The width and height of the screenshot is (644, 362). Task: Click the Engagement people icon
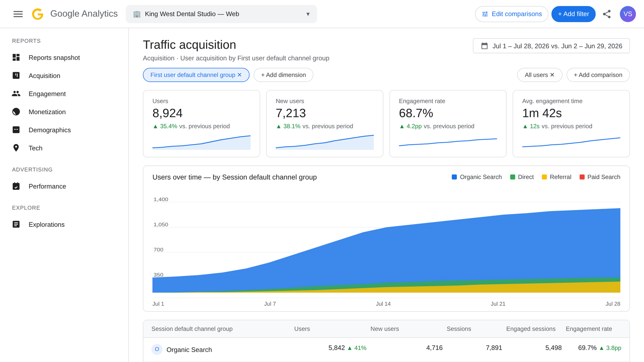tap(16, 94)
